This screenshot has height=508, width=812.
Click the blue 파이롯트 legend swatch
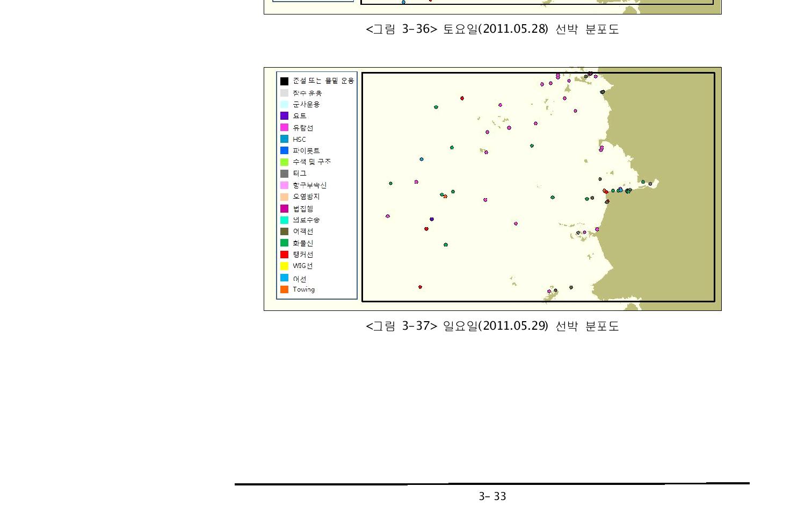(284, 150)
